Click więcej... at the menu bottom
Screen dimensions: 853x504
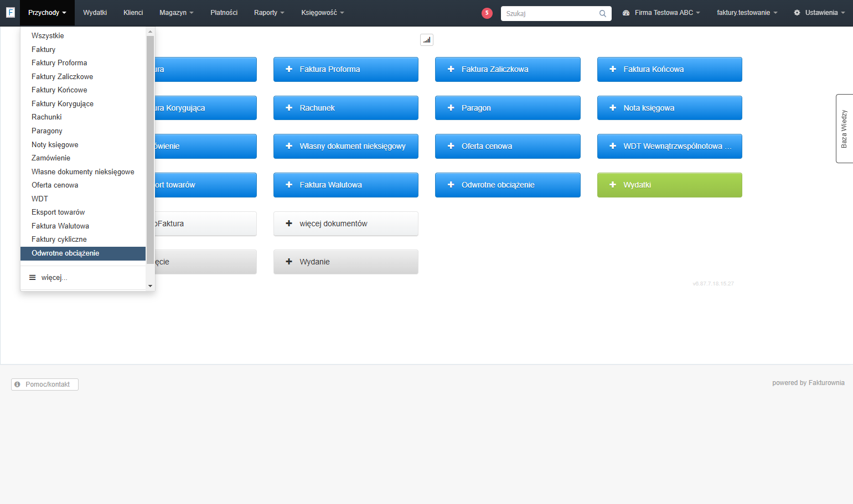pos(83,278)
